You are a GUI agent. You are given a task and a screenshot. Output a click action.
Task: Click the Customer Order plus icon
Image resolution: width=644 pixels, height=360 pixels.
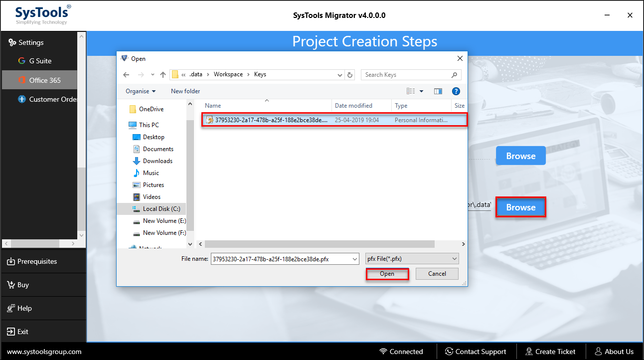22,99
